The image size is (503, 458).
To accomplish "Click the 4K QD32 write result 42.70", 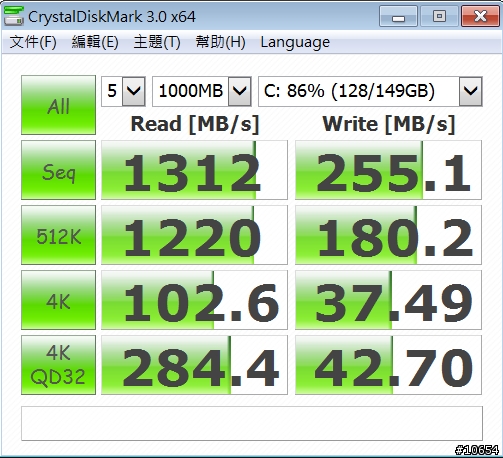I will [388, 365].
